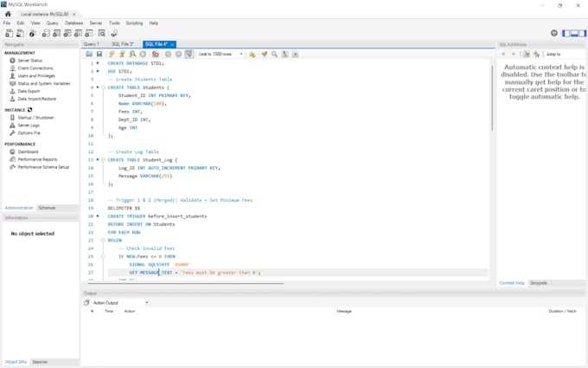Open the Server menu

point(96,23)
